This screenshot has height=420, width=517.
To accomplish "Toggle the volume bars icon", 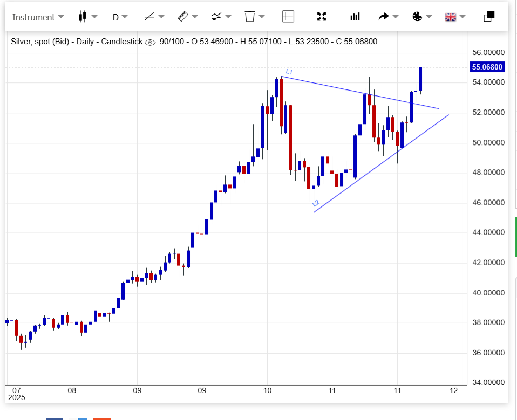I will click(x=355, y=17).
